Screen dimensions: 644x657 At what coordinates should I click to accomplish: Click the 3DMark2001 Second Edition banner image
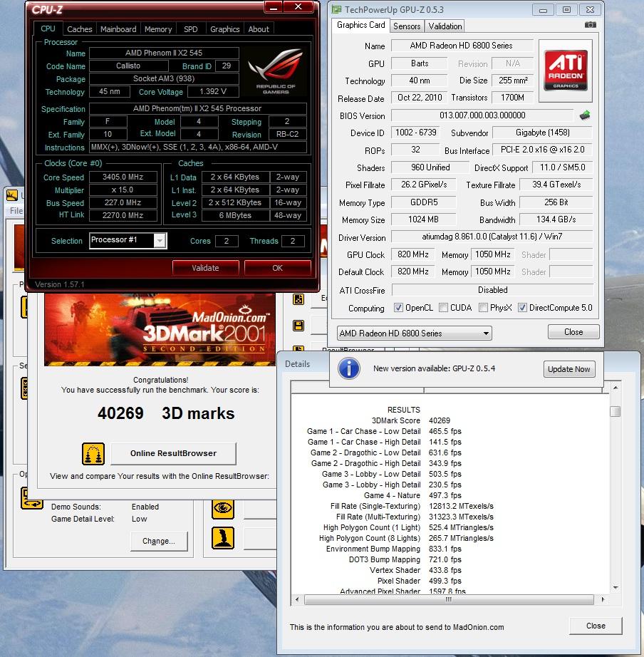[x=160, y=329]
